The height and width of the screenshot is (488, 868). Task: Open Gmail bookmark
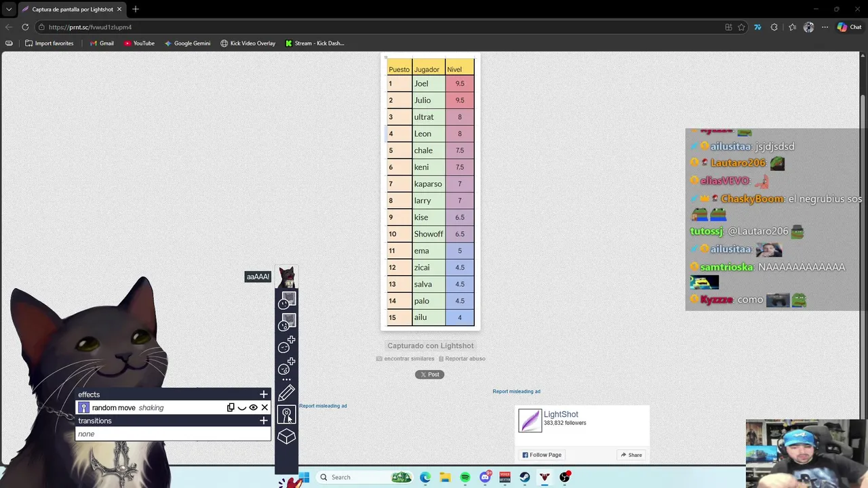(x=102, y=43)
